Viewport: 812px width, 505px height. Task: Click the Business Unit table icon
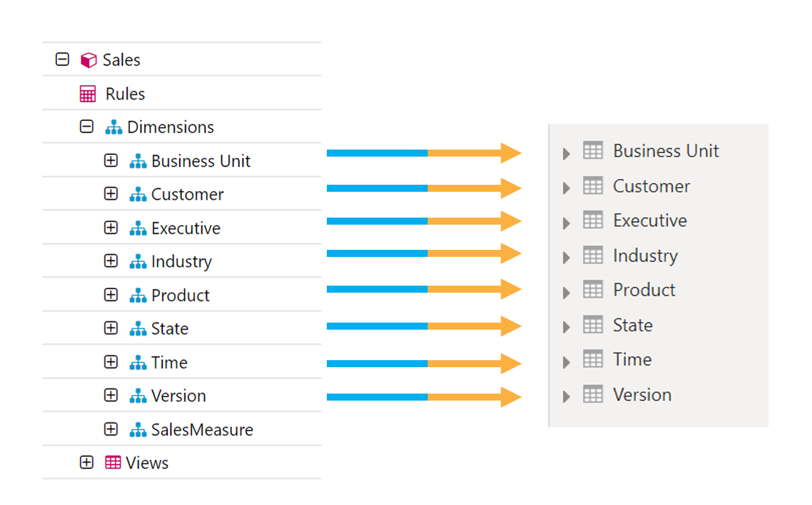(x=593, y=151)
